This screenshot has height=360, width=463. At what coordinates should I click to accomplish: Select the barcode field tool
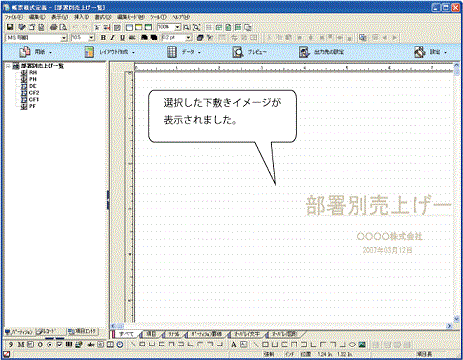point(69,345)
